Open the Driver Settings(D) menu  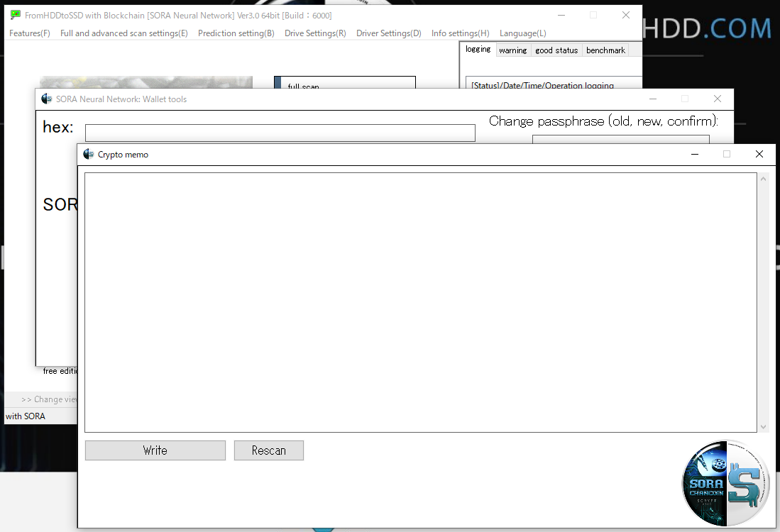pos(388,33)
